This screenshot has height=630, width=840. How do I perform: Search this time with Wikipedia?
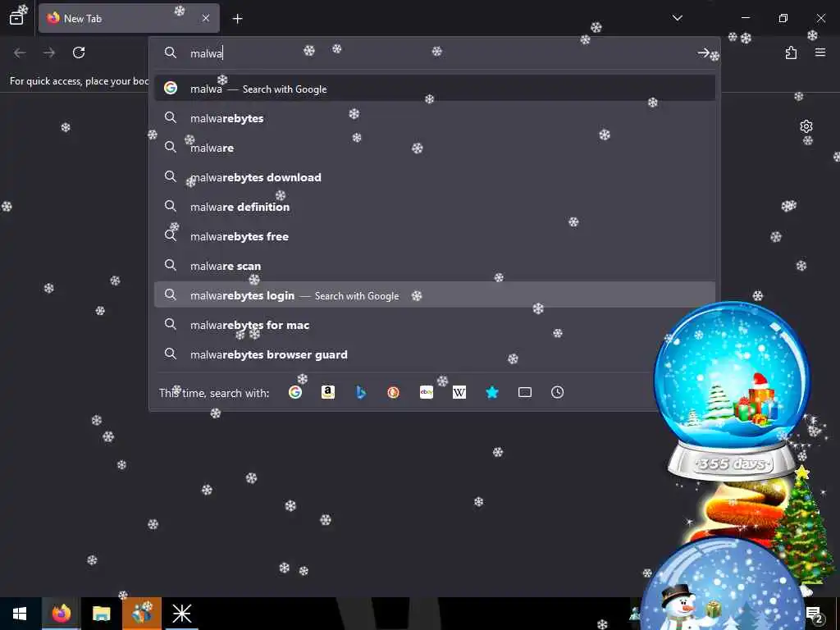pyautogui.click(x=459, y=392)
